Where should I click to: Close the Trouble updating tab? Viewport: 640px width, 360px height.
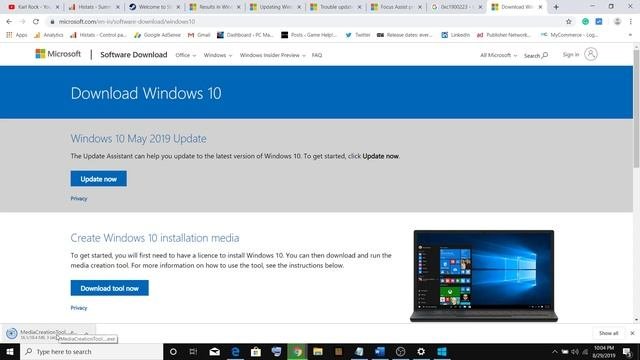pyautogui.click(x=359, y=7)
